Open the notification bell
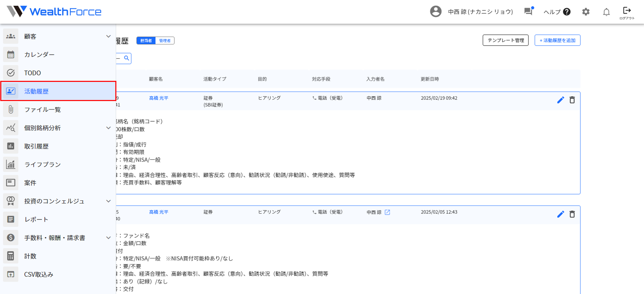644x294 pixels. 606,12
